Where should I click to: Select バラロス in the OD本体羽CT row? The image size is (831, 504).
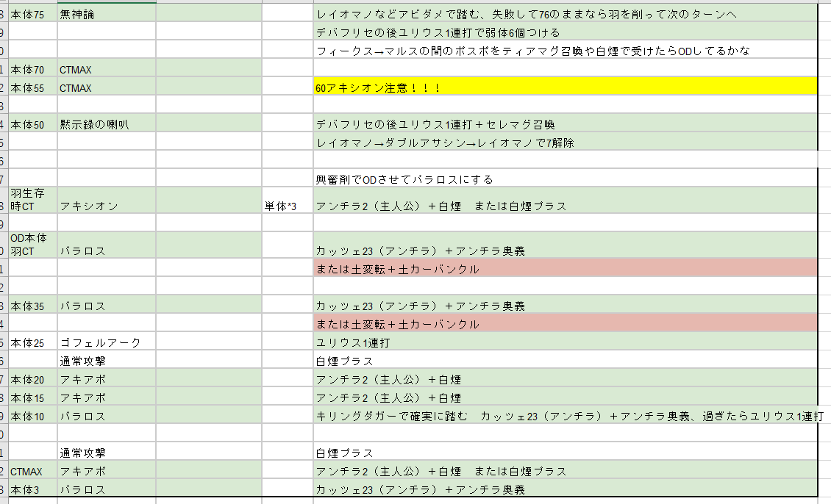107,245
